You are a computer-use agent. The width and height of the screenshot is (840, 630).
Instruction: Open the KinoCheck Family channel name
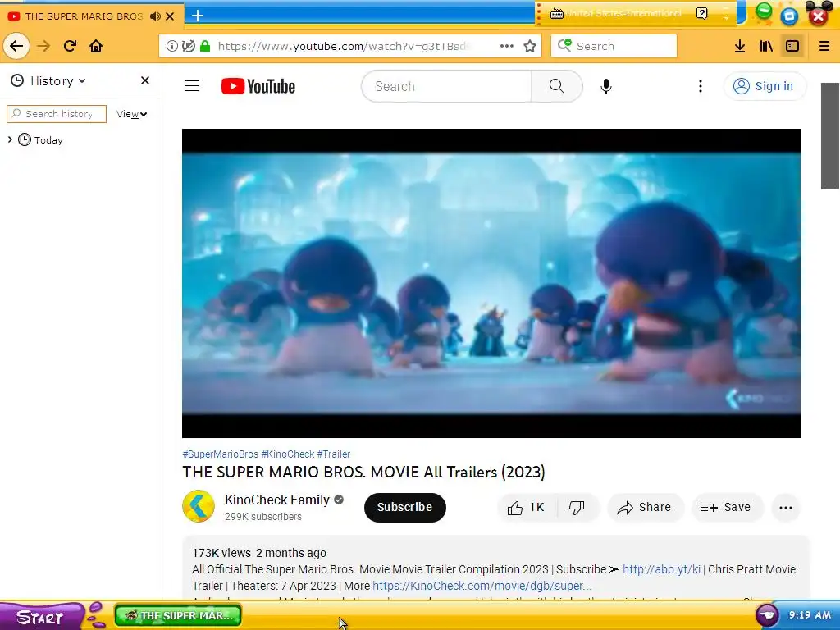click(x=277, y=500)
